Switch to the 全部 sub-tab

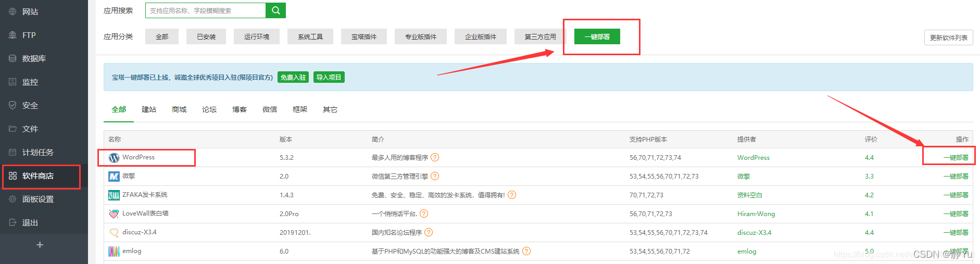click(x=119, y=109)
